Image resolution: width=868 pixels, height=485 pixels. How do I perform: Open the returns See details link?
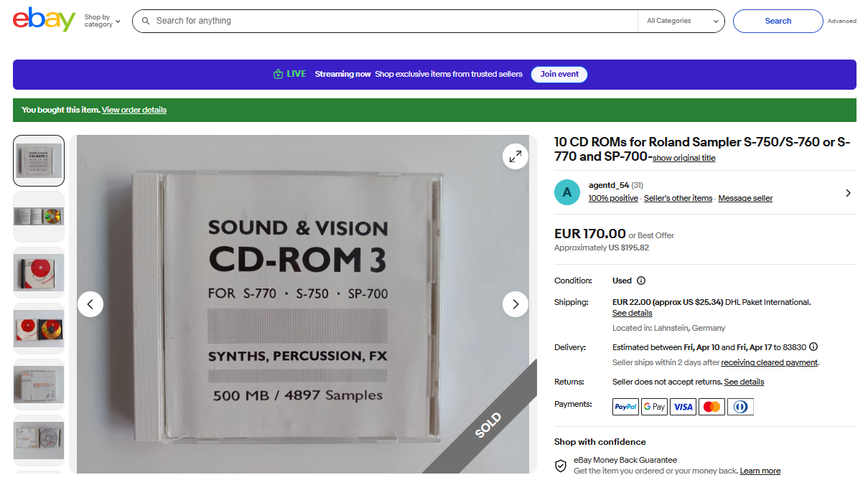coord(744,382)
